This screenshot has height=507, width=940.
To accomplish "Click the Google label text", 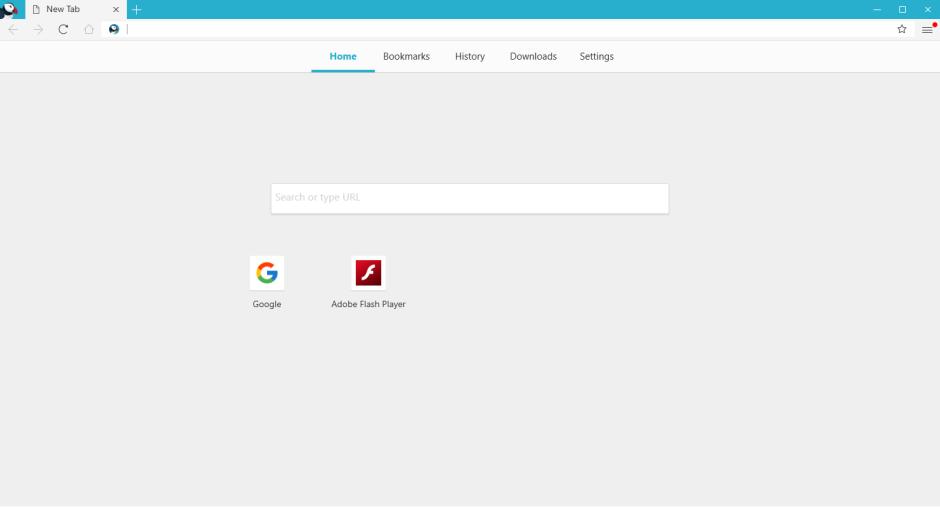I will (x=267, y=304).
